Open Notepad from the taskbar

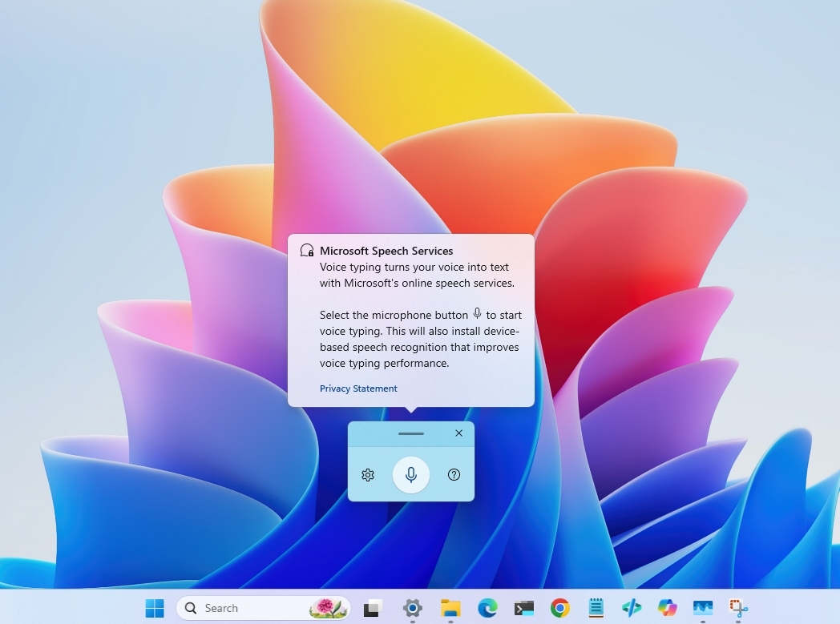[596, 607]
